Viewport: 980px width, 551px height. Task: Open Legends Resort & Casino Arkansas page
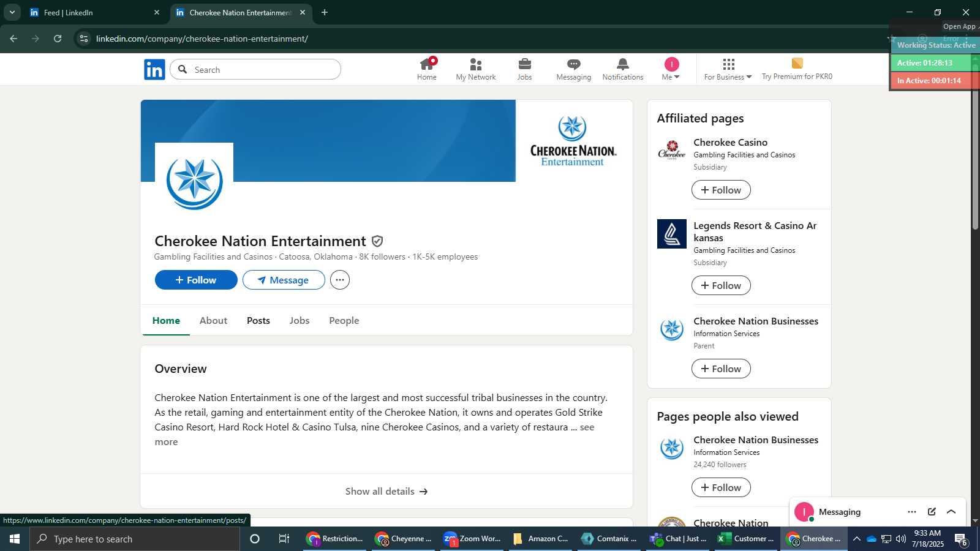click(x=755, y=231)
